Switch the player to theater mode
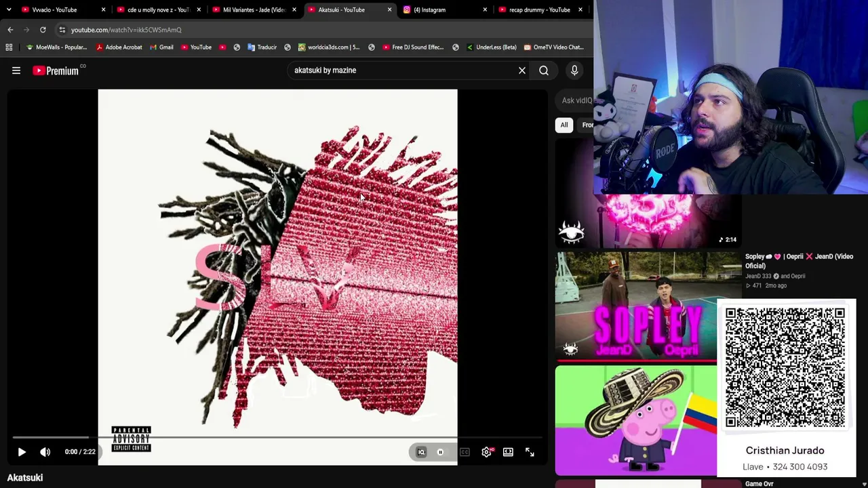868x488 pixels. pyautogui.click(x=508, y=452)
